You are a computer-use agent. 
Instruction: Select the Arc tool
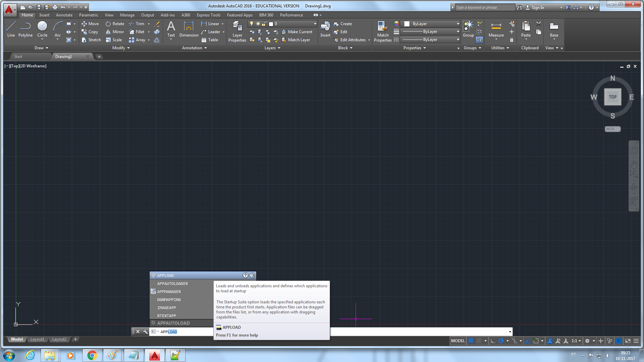coord(58,29)
